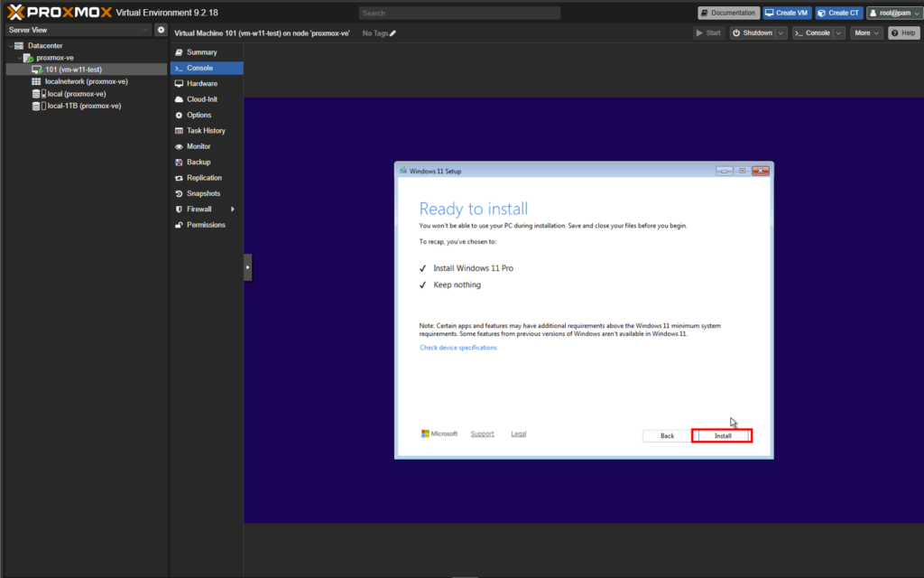Image resolution: width=924 pixels, height=578 pixels.
Task: Click the Help button
Action: [x=903, y=33]
